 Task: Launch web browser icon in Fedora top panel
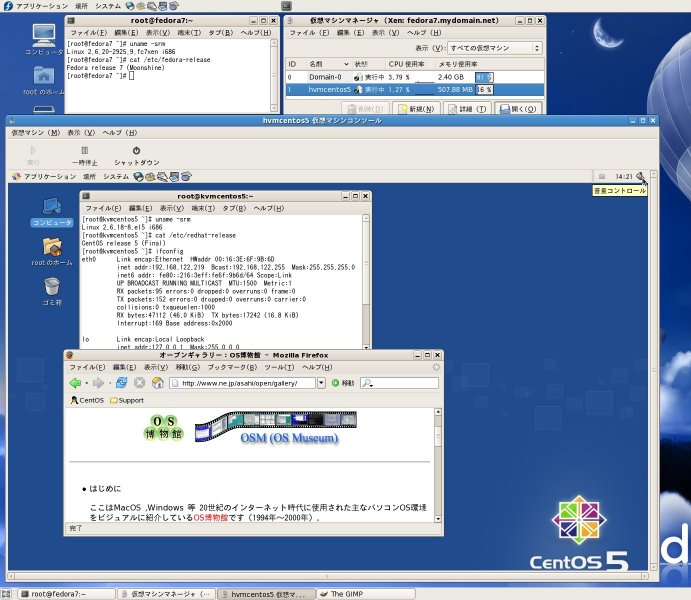tap(130, 6)
